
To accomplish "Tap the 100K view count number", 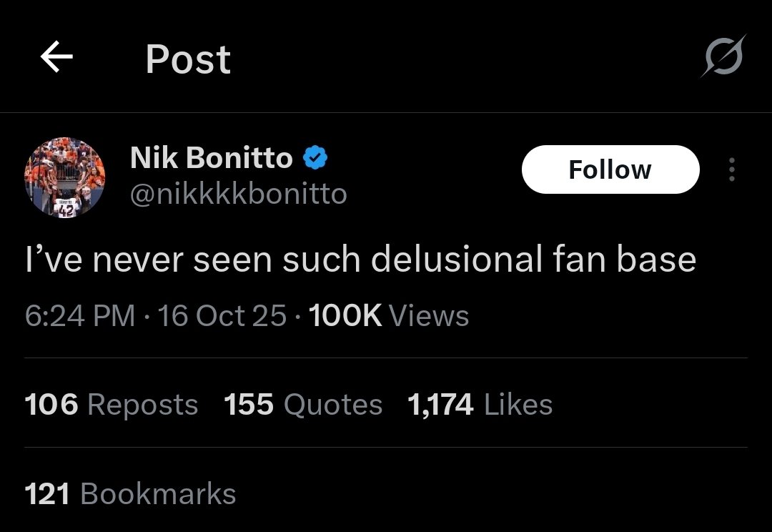I will point(346,315).
